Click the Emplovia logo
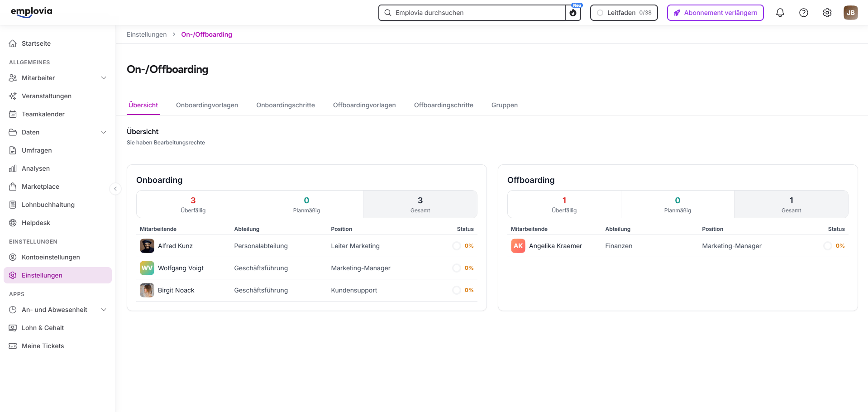This screenshot has height=412, width=868. 31,12
